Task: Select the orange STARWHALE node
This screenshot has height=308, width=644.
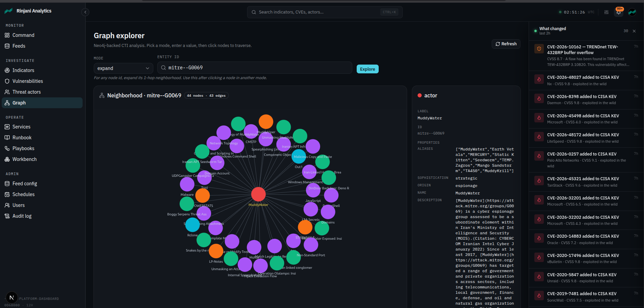Action: click(x=305, y=227)
